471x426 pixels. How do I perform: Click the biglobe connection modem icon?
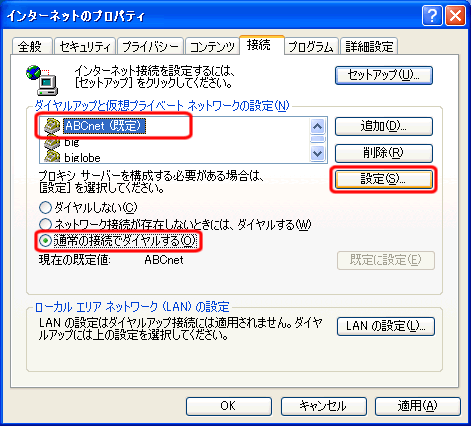[52, 157]
